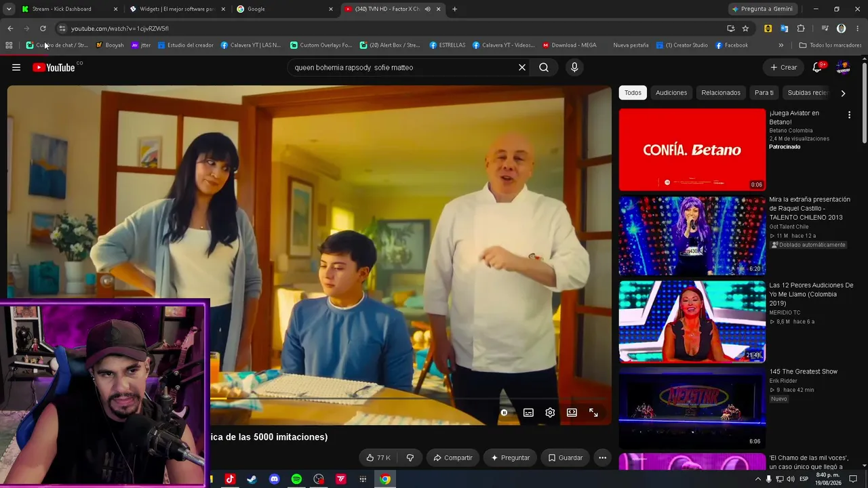868x488 pixels.
Task: Open options for the Betano ad
Action: (x=849, y=115)
